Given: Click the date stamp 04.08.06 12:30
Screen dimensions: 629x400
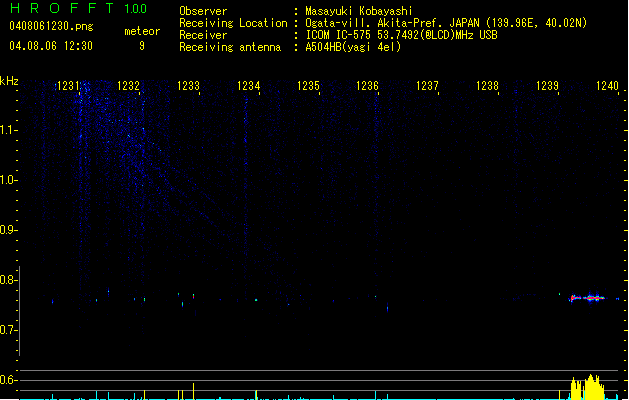Looking at the screenshot, I should coord(51,46).
